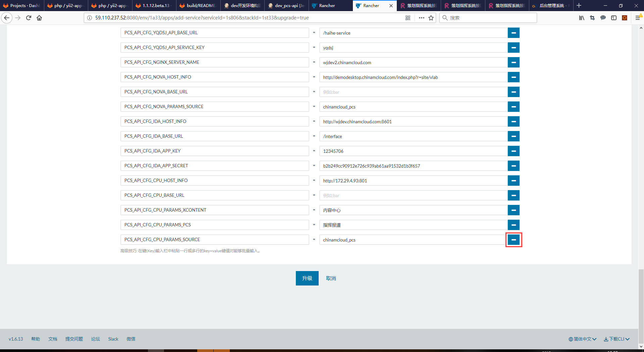Remove the PCS_API_CFG_NOVA_PARAMS_SOURCE row

coord(514,107)
